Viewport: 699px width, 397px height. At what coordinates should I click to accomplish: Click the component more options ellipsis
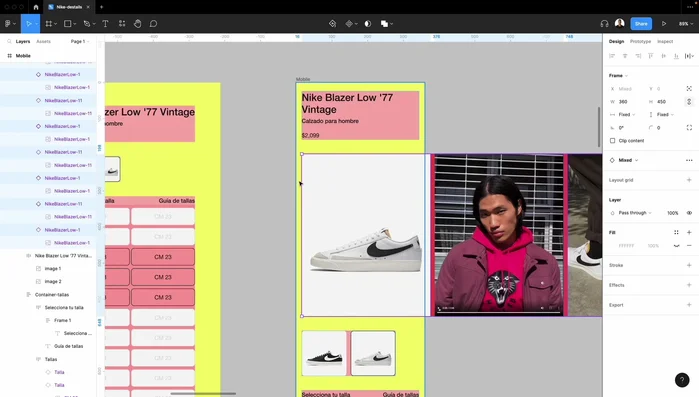pyautogui.click(x=689, y=160)
